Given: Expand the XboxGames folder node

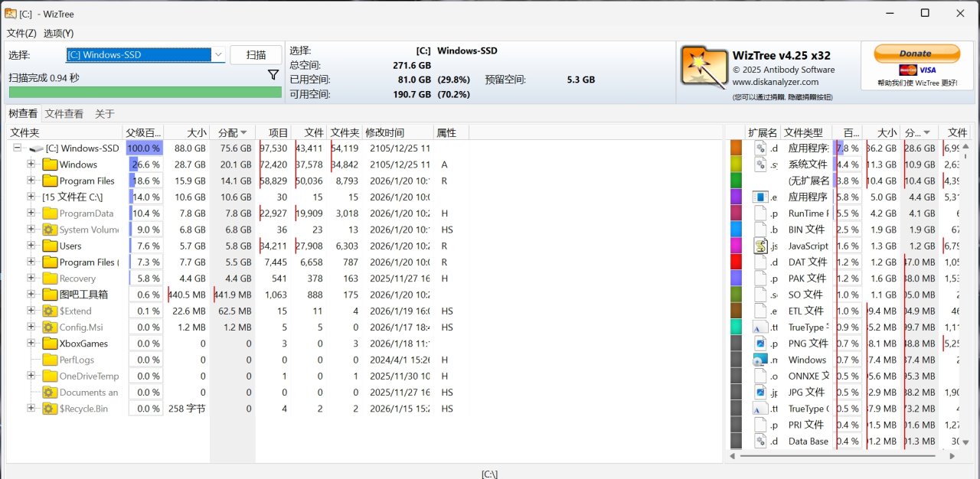Looking at the screenshot, I should [x=31, y=344].
